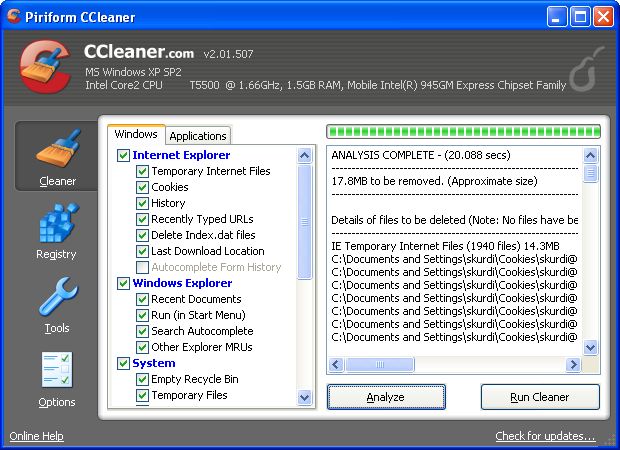Open the Online Help link

click(36, 436)
